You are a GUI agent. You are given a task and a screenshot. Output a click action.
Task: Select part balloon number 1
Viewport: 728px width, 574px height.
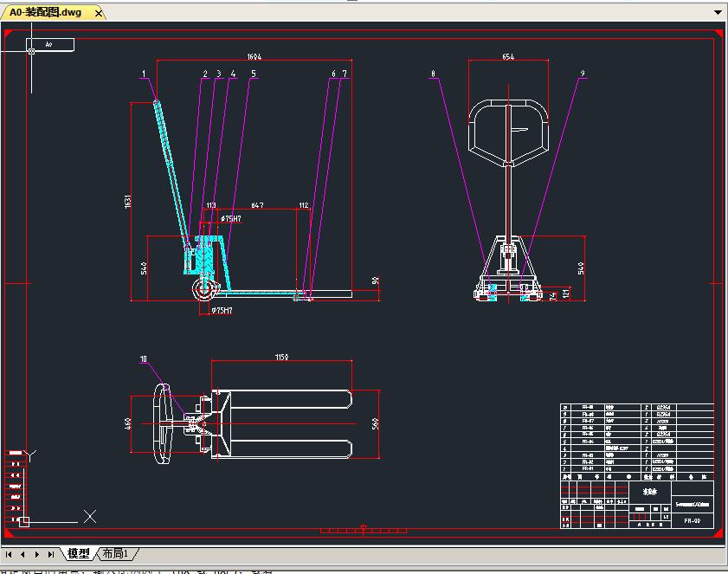(144, 74)
